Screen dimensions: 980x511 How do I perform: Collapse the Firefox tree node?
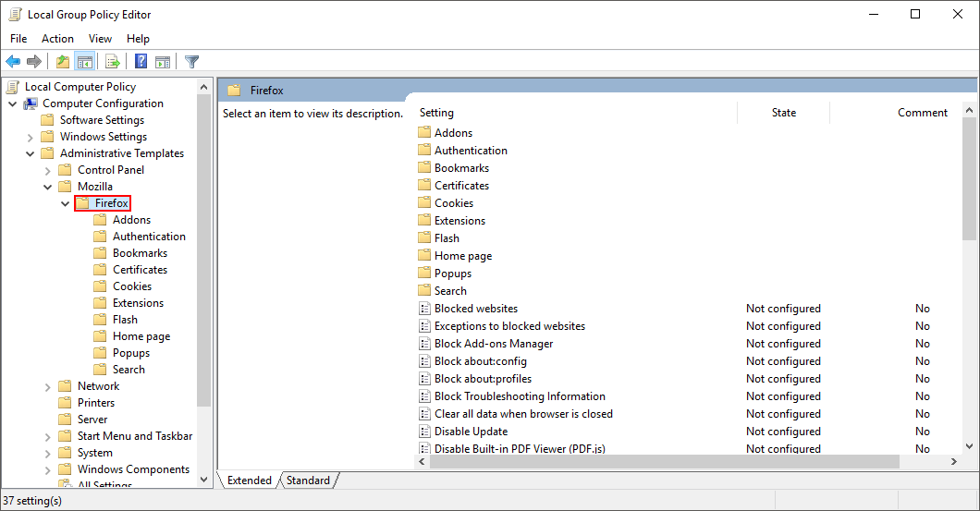(65, 203)
